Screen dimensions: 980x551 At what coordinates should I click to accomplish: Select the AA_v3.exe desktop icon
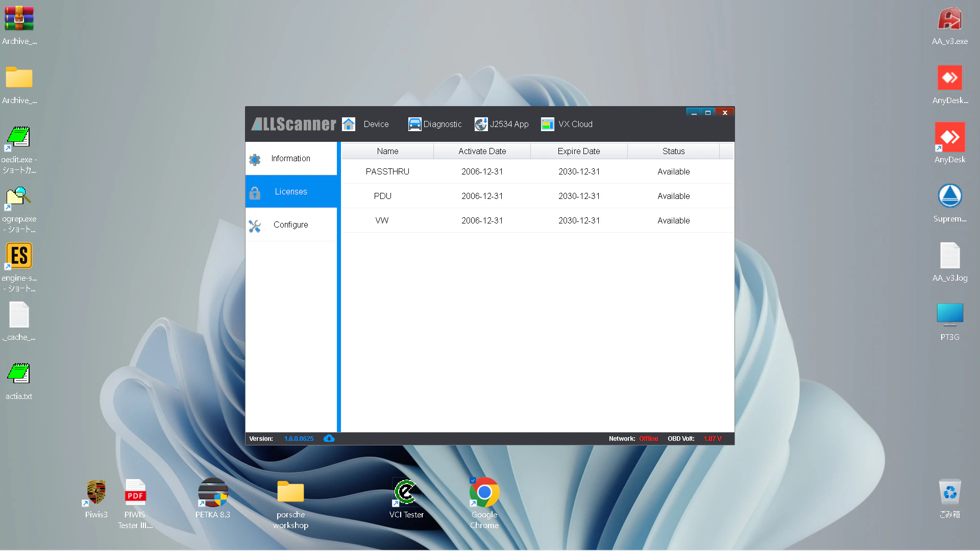[950, 18]
